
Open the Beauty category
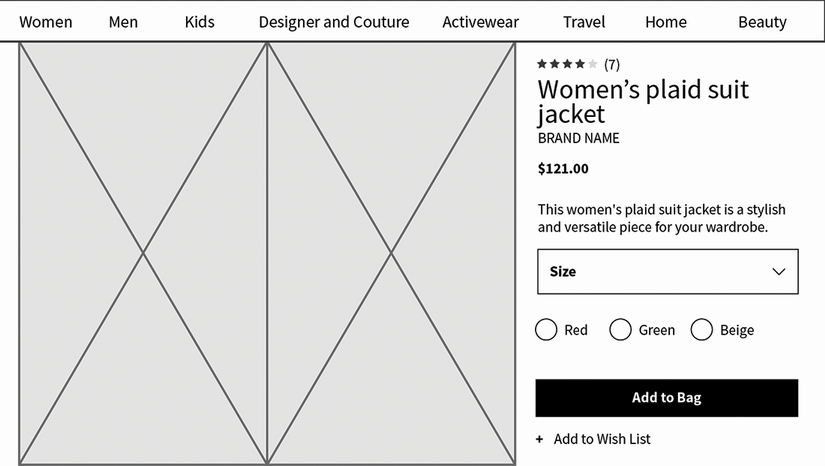coord(762,22)
